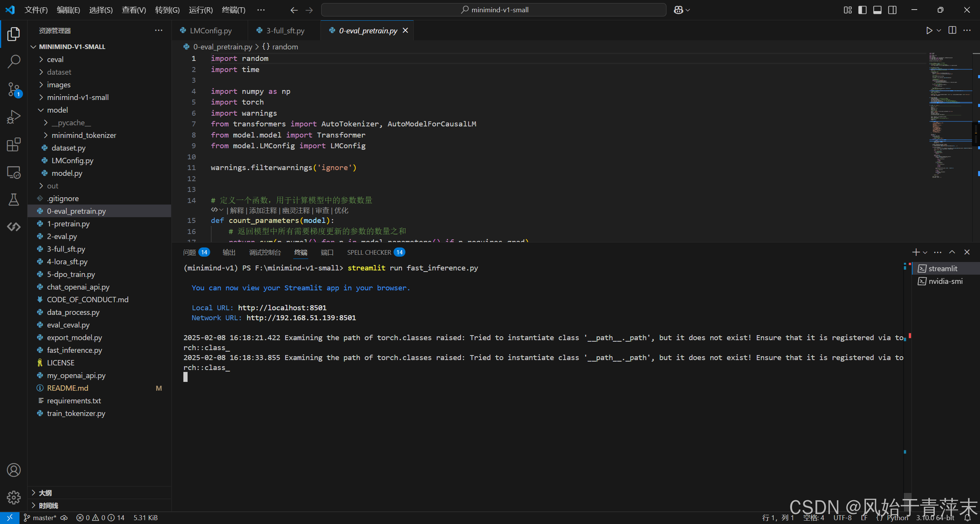
Task: Create a new terminal with the plus icon
Action: [916, 252]
